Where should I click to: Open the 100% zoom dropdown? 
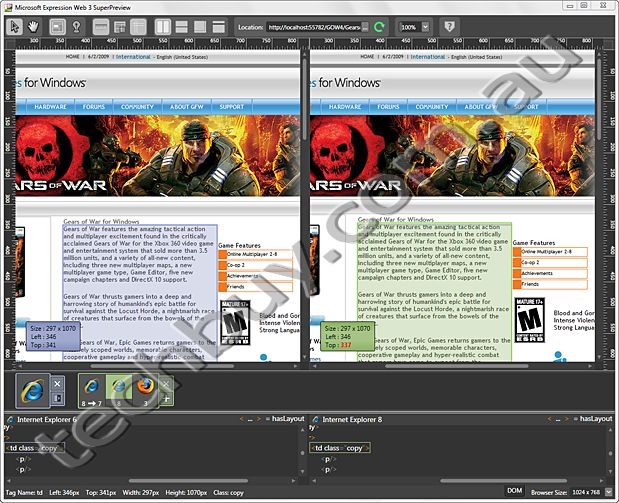click(x=425, y=27)
